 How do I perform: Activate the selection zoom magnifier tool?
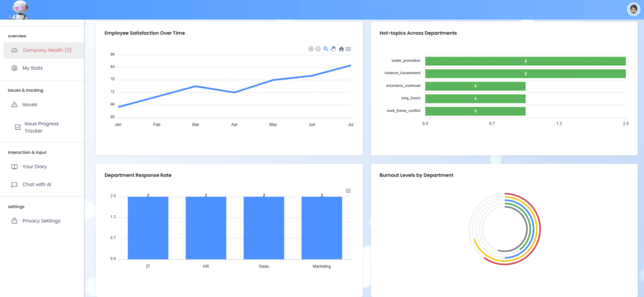click(326, 49)
